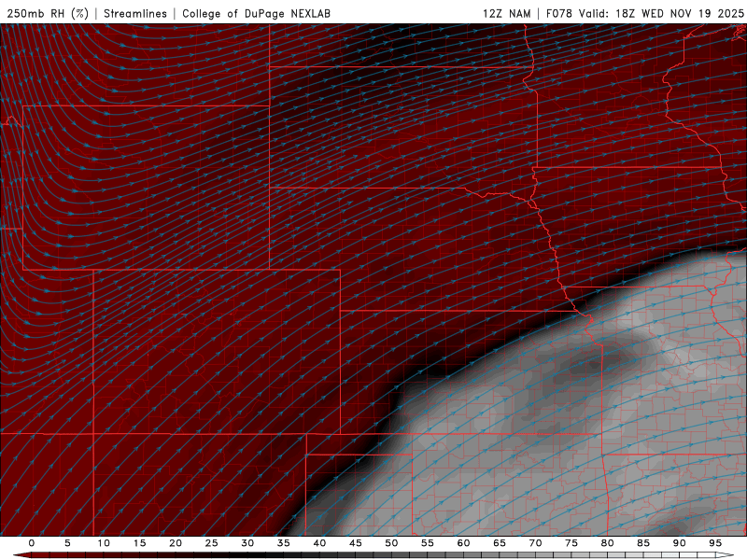747x560 pixels.
Task: Click the "250mb RH (%)" title text
Action: 48,13
